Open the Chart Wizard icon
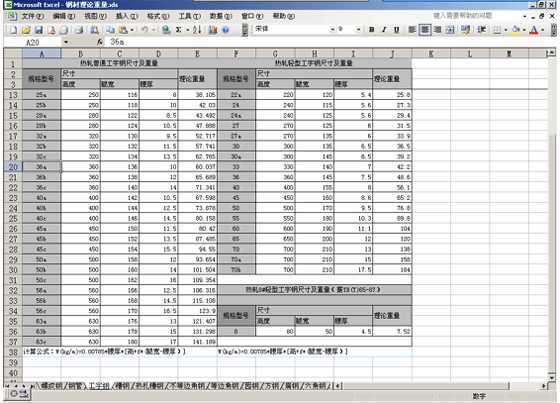The height and width of the screenshot is (403, 560). tap(213, 30)
